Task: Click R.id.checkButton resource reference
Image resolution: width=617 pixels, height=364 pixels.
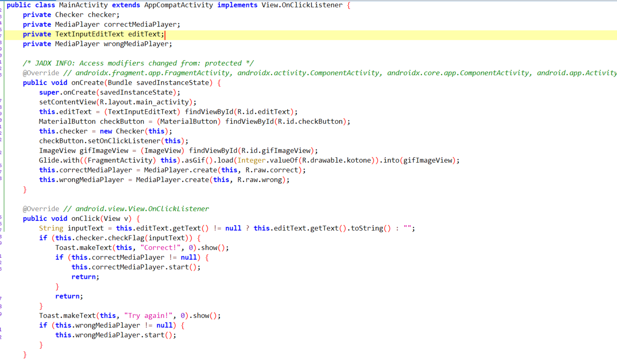Action: tap(310, 122)
